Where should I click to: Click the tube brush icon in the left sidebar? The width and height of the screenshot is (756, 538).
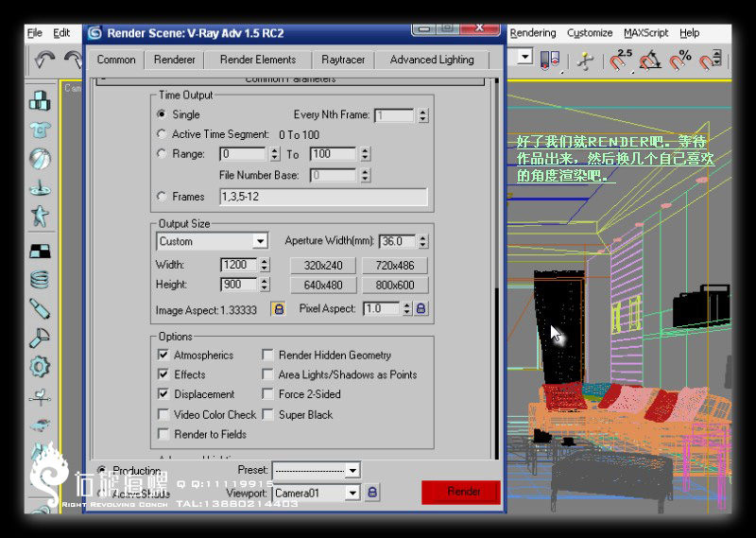(x=40, y=309)
